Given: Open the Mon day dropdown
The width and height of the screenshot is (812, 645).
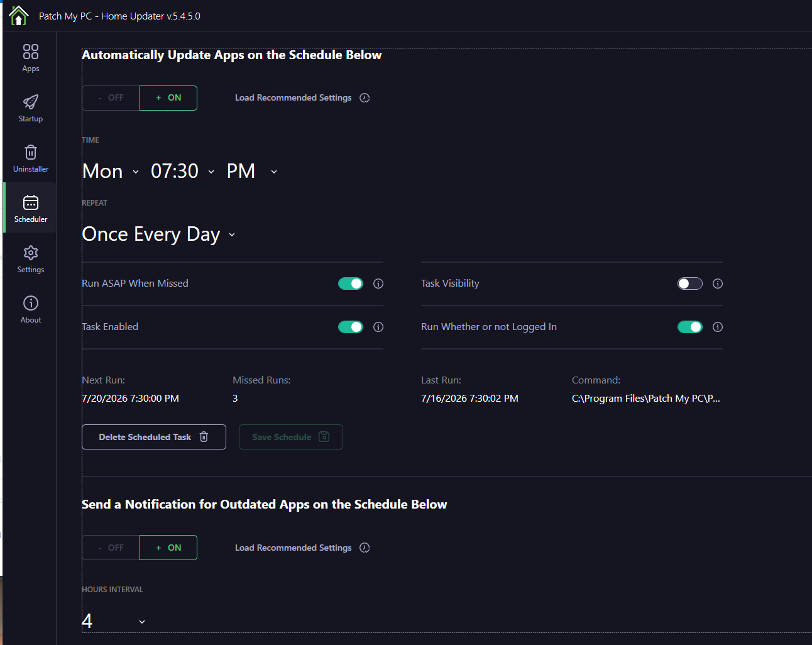Looking at the screenshot, I should [111, 171].
